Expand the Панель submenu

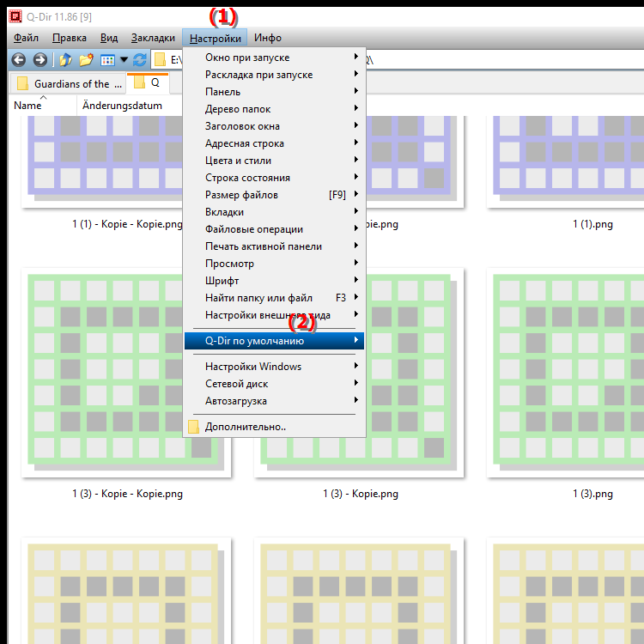[275, 92]
